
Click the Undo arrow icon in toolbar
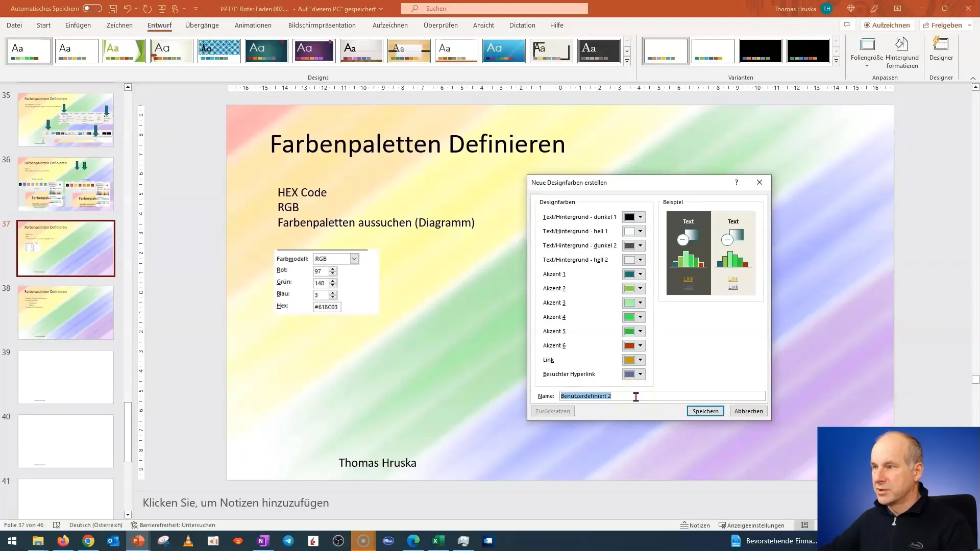[128, 8]
